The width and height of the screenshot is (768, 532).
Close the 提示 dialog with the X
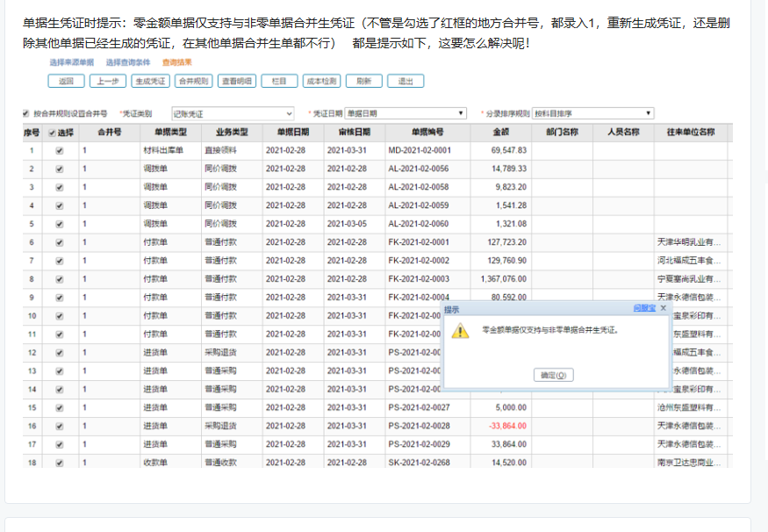click(x=664, y=309)
